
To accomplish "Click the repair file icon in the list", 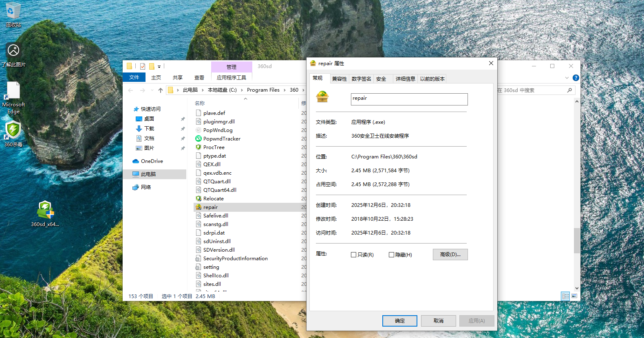I will point(198,207).
